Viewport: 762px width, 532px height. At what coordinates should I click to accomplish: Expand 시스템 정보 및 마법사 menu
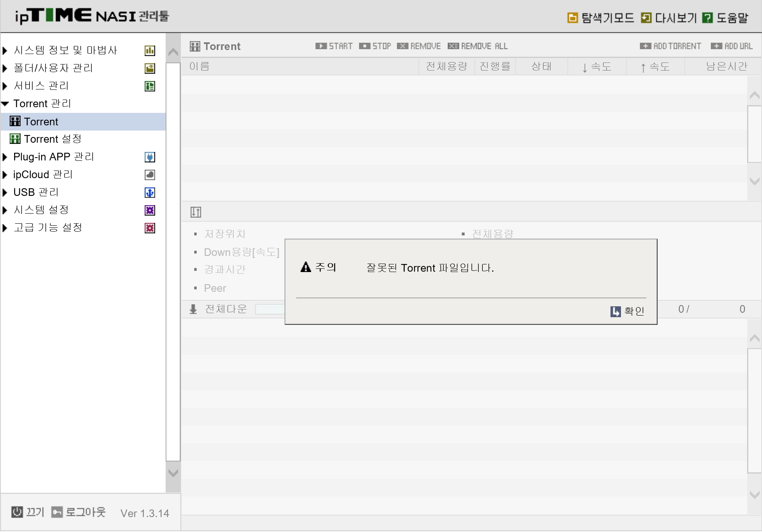click(5, 50)
